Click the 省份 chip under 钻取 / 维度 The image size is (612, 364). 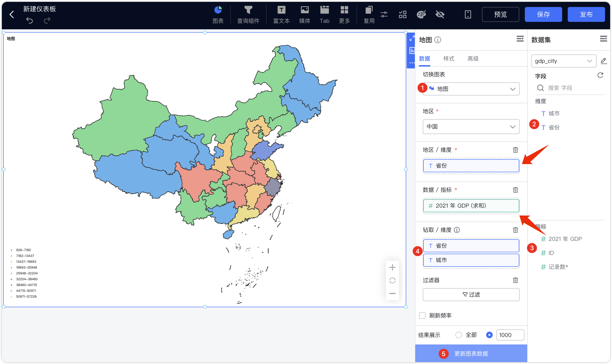471,246
